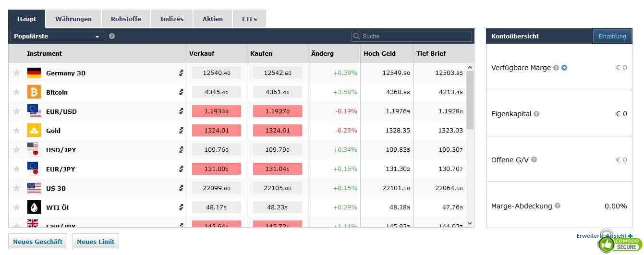Click the Suche search field
This screenshot has width=644, height=255.
(x=412, y=36)
